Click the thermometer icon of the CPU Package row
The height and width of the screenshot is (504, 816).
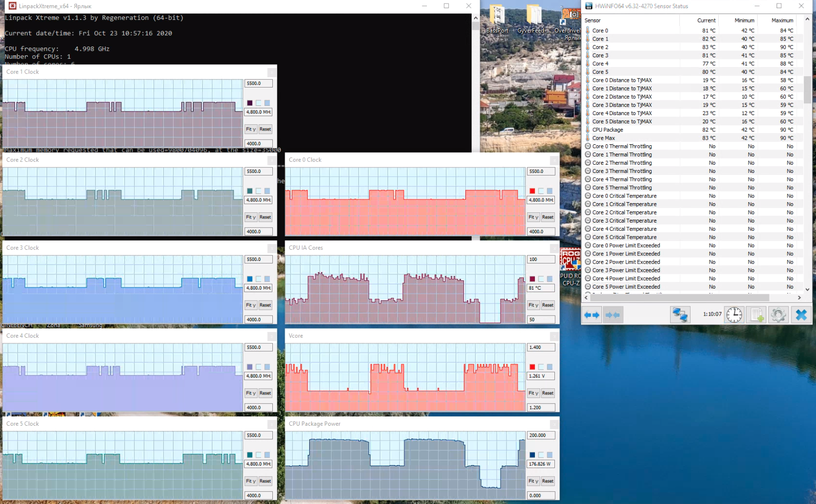click(x=588, y=130)
